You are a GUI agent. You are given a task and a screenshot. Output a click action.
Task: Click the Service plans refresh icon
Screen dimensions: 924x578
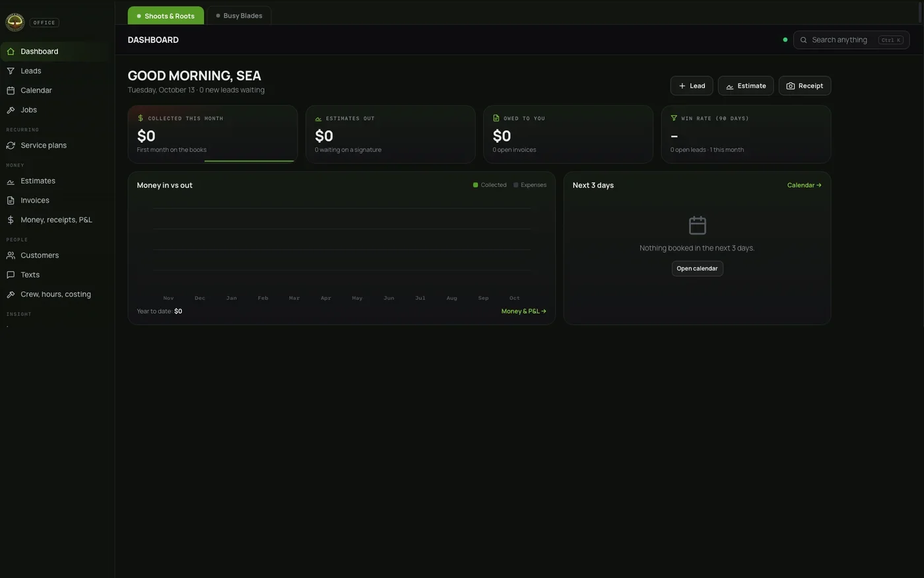click(11, 145)
